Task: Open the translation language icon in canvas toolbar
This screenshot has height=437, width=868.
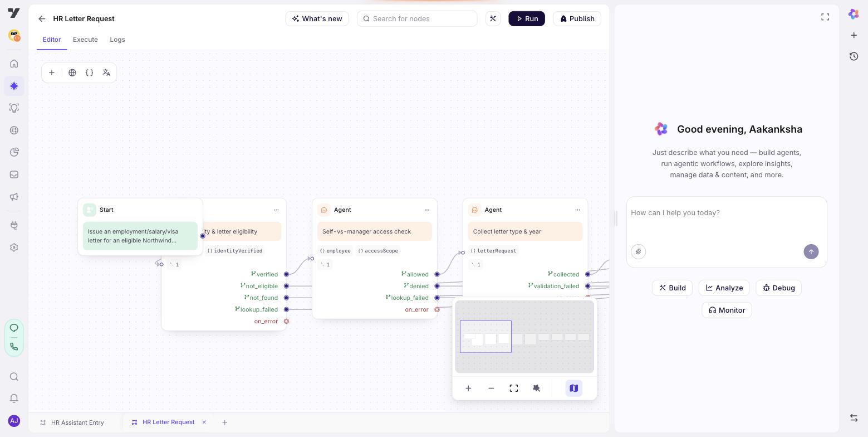Action: pos(106,72)
